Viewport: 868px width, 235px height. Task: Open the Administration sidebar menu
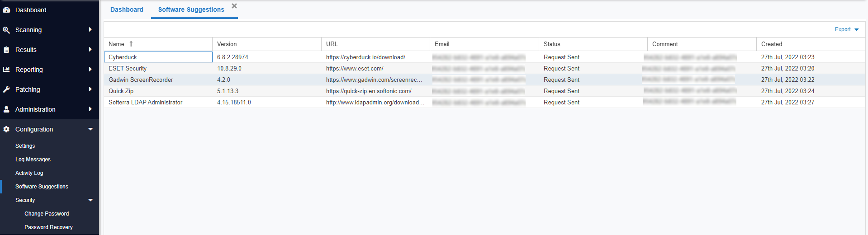(x=35, y=109)
